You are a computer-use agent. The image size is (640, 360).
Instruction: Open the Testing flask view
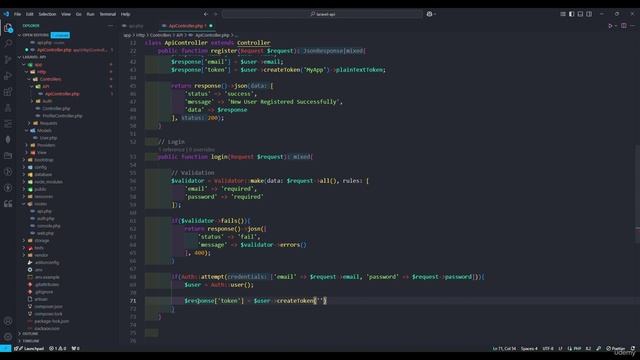tap(8, 108)
